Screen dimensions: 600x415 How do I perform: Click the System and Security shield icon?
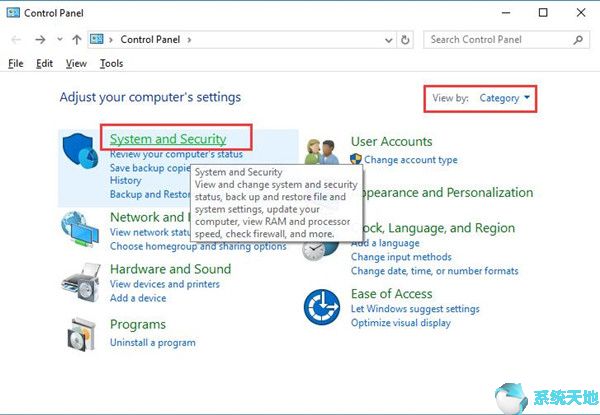80,151
